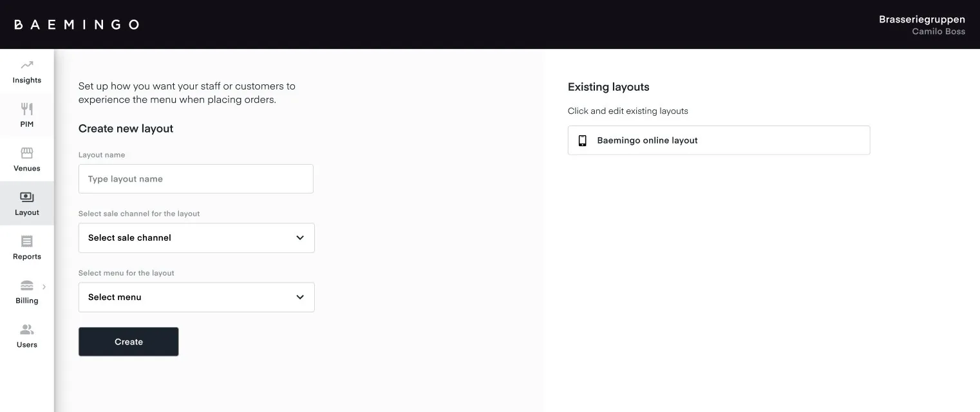Click the 'Layout name' field label
980x412 pixels.
(102, 155)
